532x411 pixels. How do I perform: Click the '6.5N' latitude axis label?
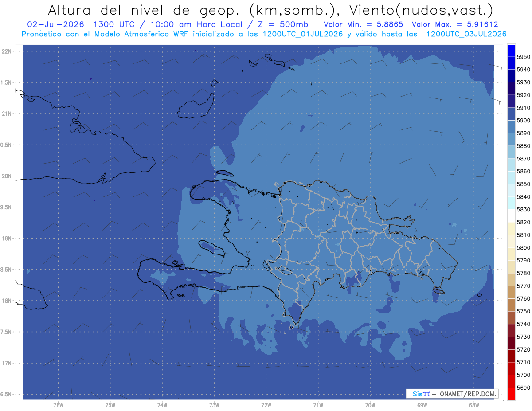coord(6,395)
